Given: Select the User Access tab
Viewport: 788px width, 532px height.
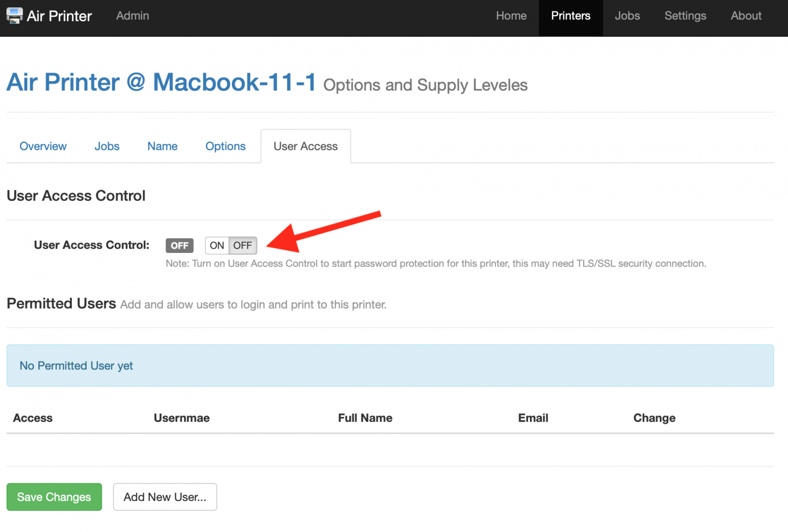Looking at the screenshot, I should click(306, 146).
